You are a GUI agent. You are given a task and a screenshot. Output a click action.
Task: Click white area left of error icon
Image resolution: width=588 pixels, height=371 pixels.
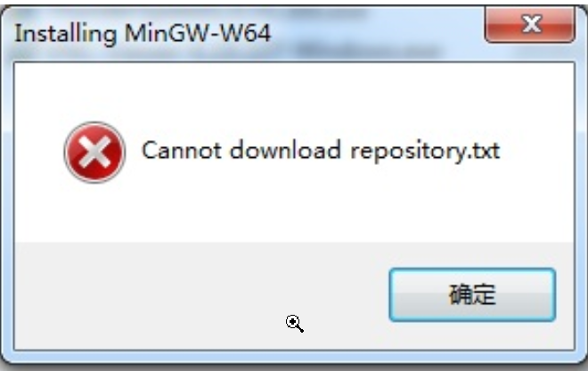coord(38,153)
